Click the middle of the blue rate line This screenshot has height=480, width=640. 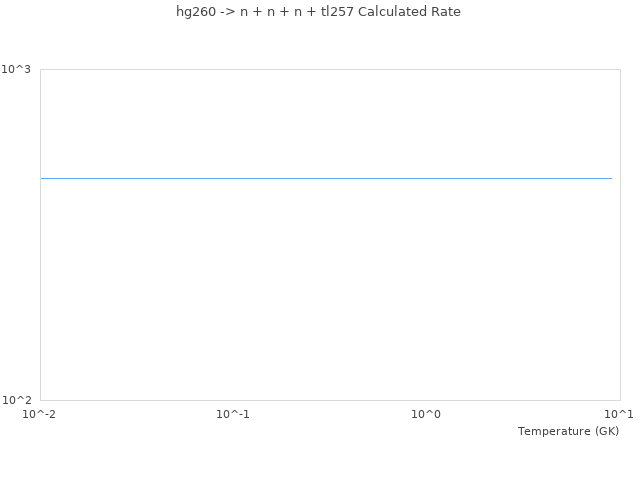[x=326, y=178]
